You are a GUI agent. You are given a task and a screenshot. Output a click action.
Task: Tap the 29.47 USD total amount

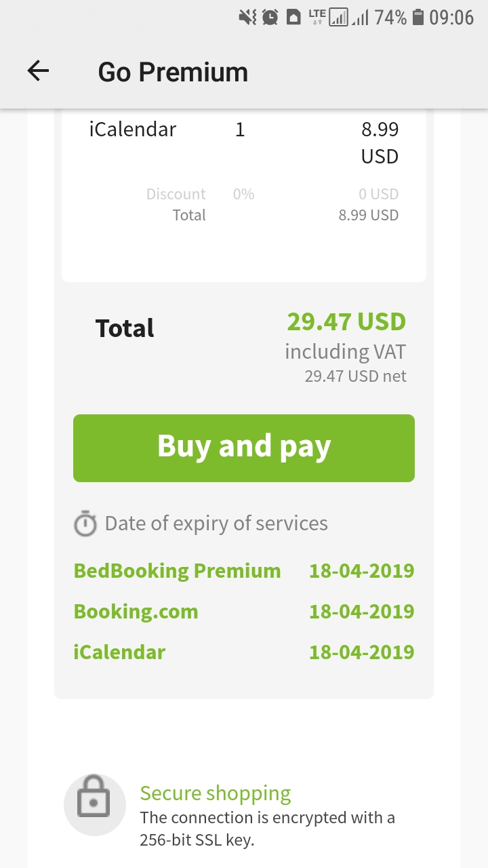coord(346,321)
